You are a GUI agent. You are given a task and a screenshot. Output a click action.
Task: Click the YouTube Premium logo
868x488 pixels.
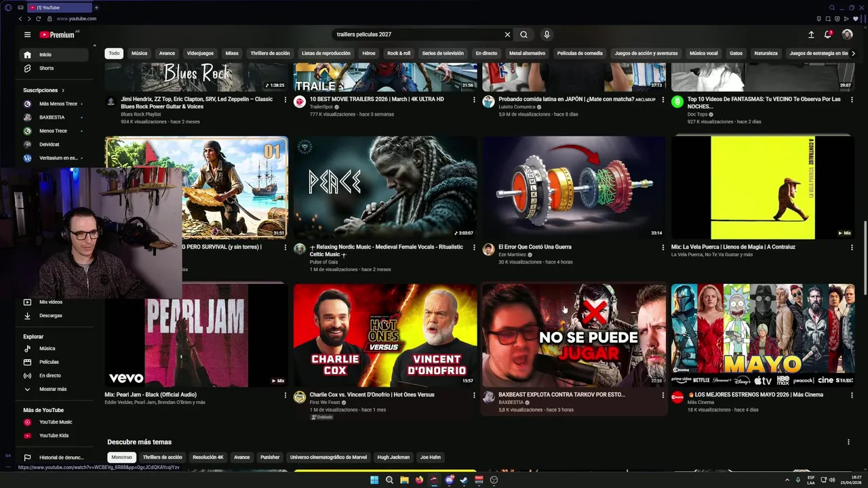click(x=57, y=35)
